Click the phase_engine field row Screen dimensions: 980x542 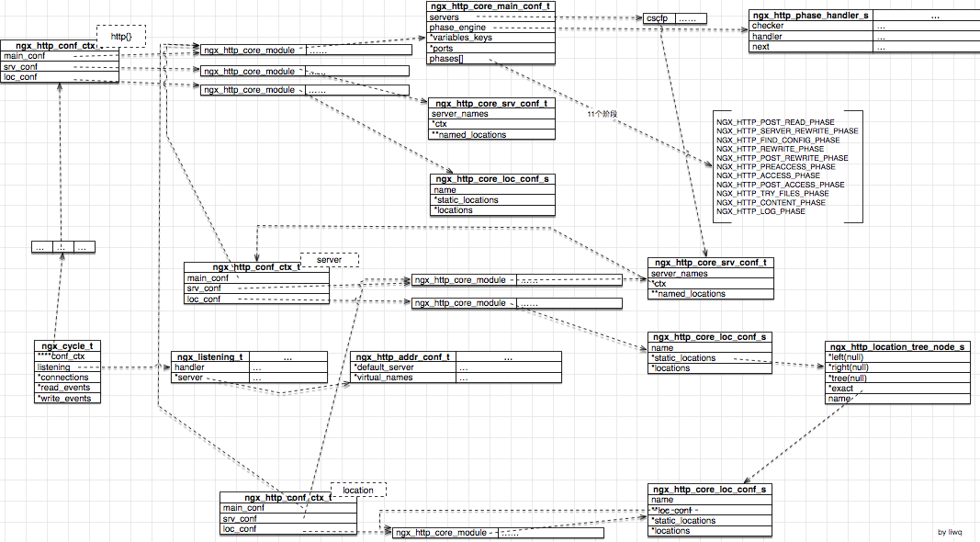tap(490, 28)
